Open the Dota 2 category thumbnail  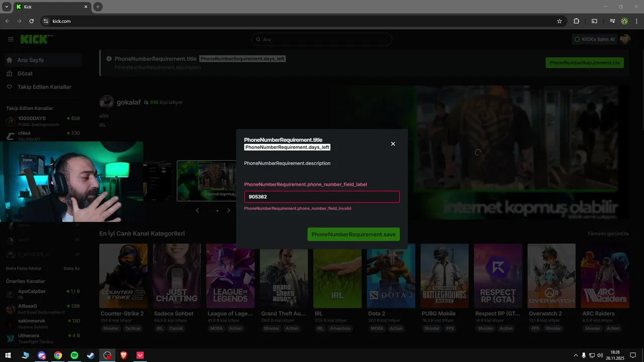pyautogui.click(x=391, y=276)
